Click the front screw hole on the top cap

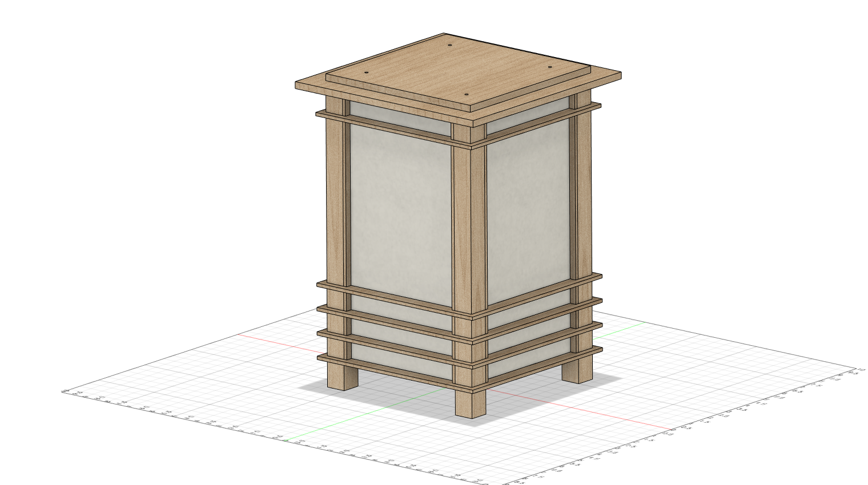click(x=467, y=94)
